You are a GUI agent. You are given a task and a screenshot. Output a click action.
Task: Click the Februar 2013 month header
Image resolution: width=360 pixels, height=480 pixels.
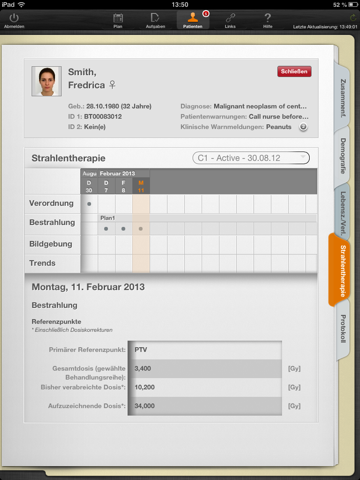tap(117, 173)
